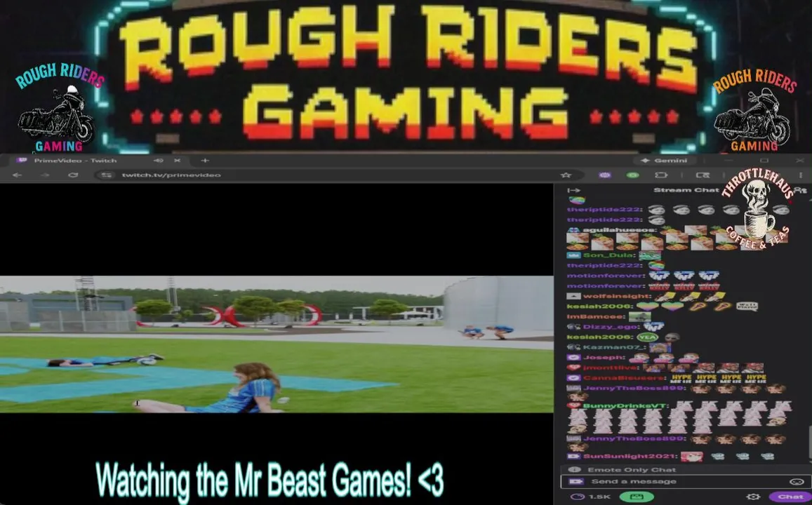The image size is (812, 505).
Task: Click username jmonttlive in chat
Action: click(x=611, y=368)
